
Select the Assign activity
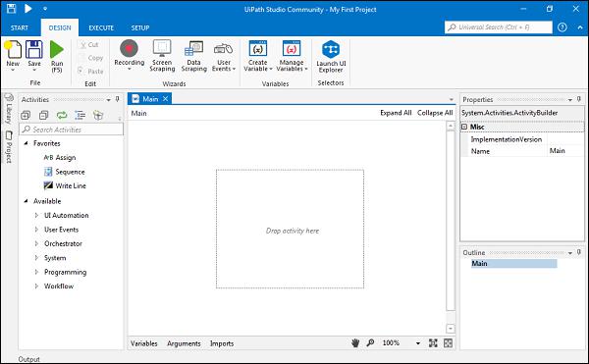click(60, 157)
